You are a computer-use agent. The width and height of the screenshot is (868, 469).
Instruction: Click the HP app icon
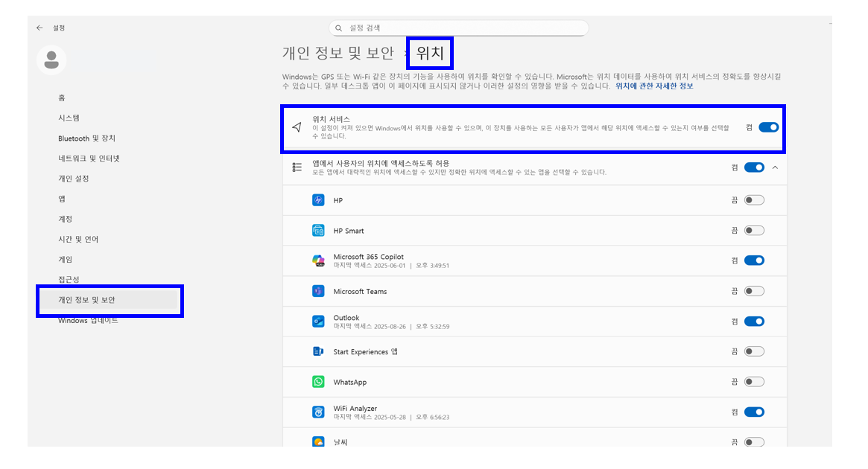(318, 200)
